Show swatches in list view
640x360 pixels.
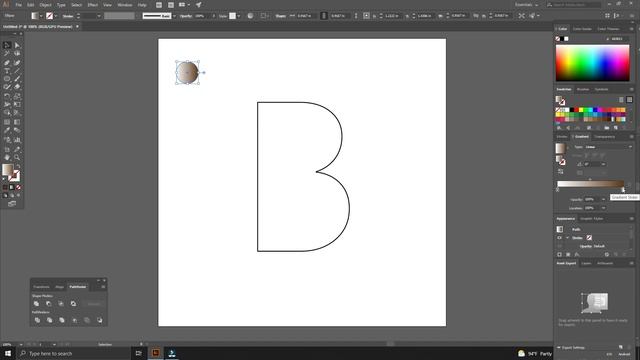[x=621, y=100]
